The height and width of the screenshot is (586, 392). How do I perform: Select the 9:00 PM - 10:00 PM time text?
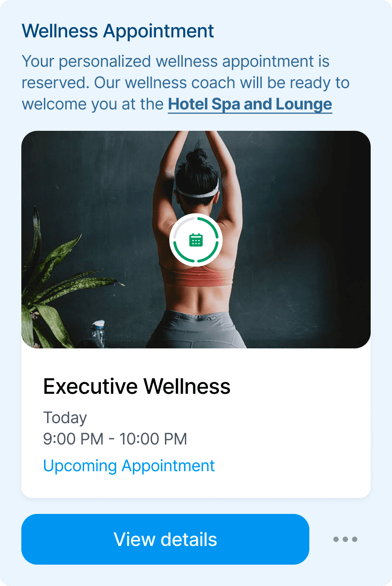(x=115, y=439)
